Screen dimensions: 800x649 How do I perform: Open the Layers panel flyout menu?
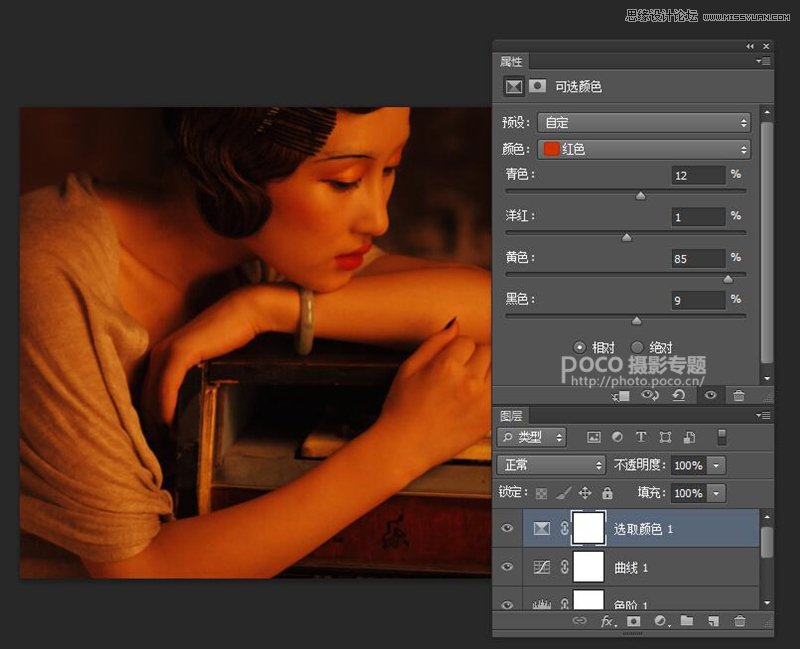pyautogui.click(x=763, y=416)
